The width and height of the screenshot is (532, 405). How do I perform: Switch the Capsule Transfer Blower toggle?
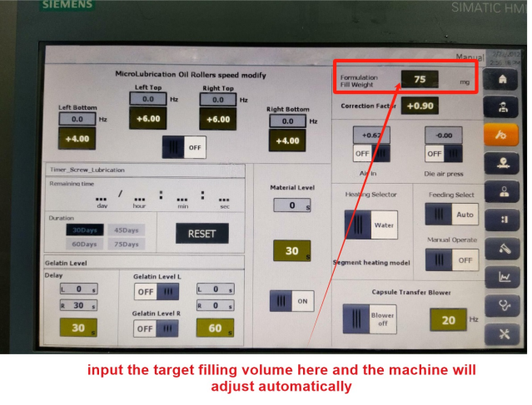[370, 319]
